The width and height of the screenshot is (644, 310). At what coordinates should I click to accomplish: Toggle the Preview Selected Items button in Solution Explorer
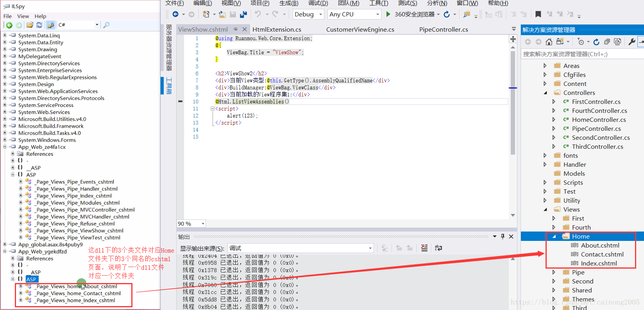point(641,42)
